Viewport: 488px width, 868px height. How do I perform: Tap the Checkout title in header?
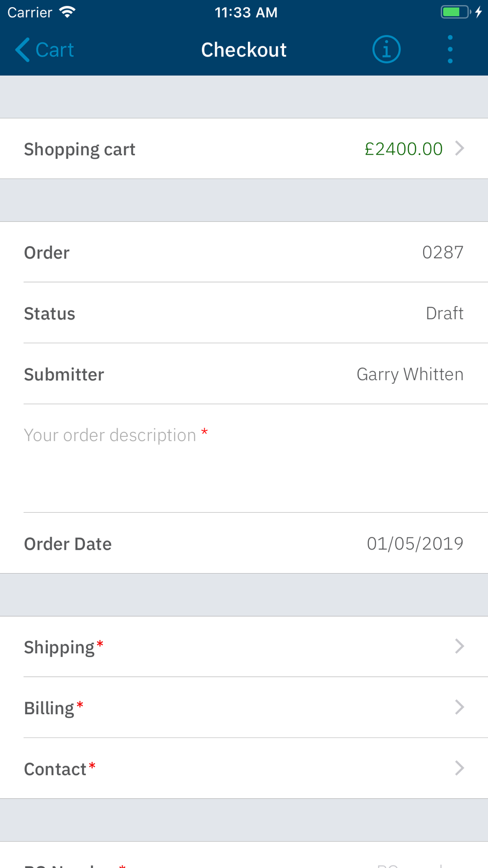click(x=244, y=50)
